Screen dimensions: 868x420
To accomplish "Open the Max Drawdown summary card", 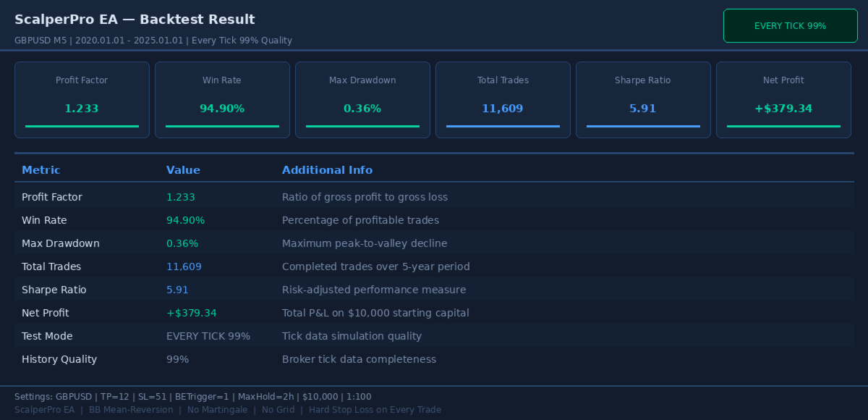I will coord(362,100).
